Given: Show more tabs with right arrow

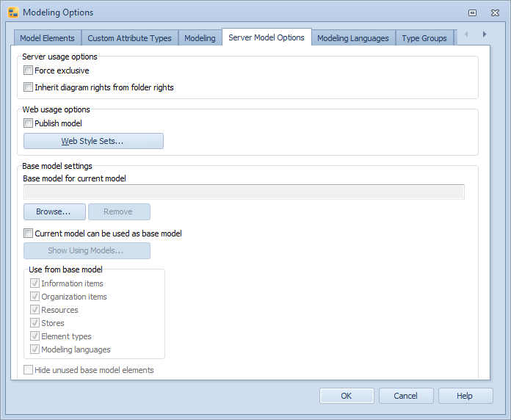Looking at the screenshot, I should (x=485, y=35).
